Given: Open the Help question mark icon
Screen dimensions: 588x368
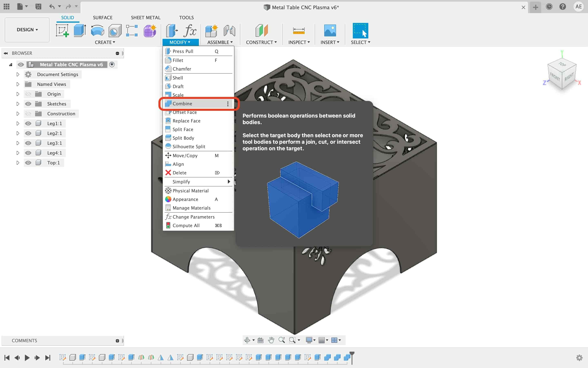Looking at the screenshot, I should (x=562, y=7).
